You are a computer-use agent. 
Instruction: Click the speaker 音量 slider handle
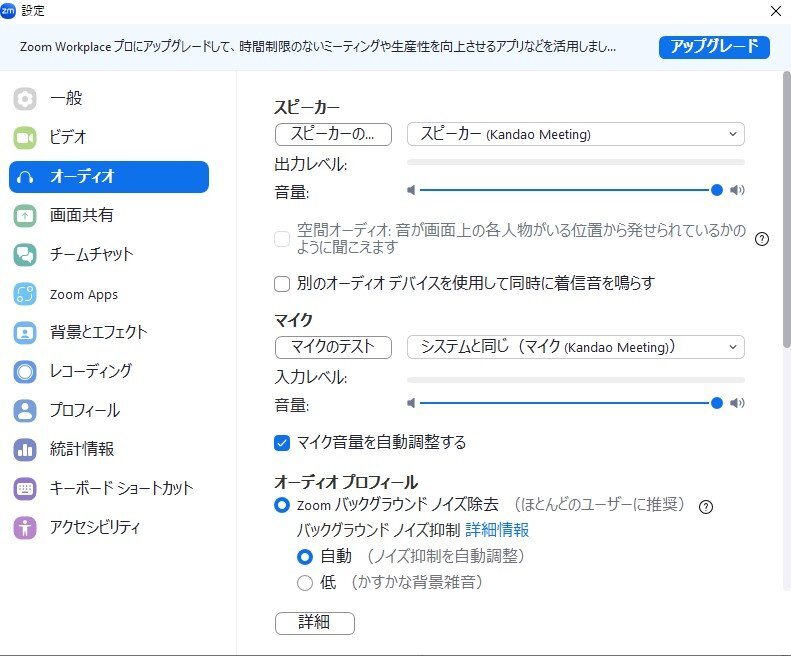[716, 190]
